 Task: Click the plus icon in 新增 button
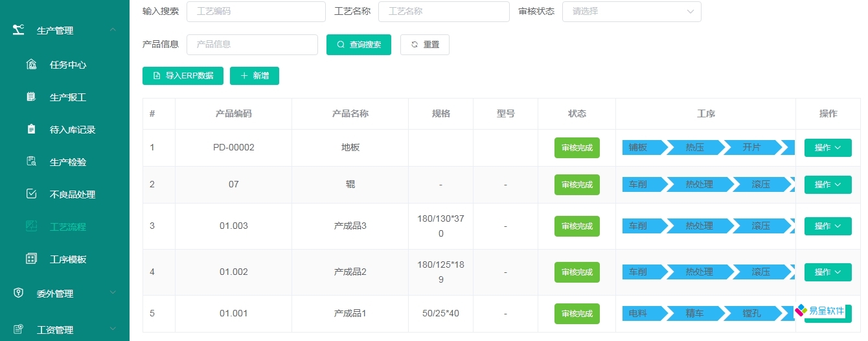point(244,76)
